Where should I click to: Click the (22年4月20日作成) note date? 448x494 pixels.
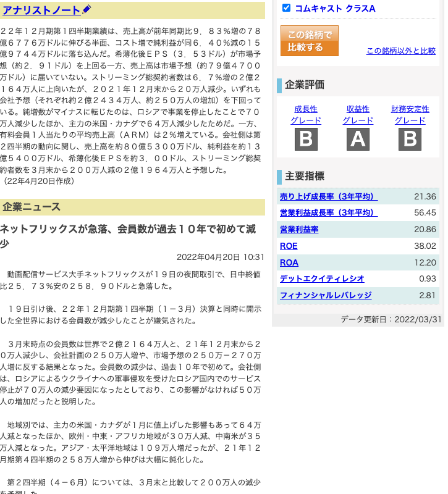(38, 181)
